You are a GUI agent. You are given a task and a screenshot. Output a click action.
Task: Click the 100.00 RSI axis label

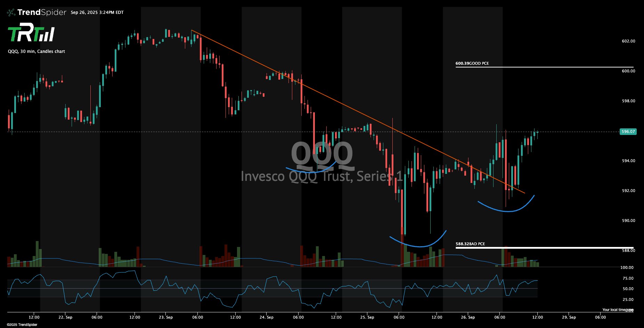(627, 267)
